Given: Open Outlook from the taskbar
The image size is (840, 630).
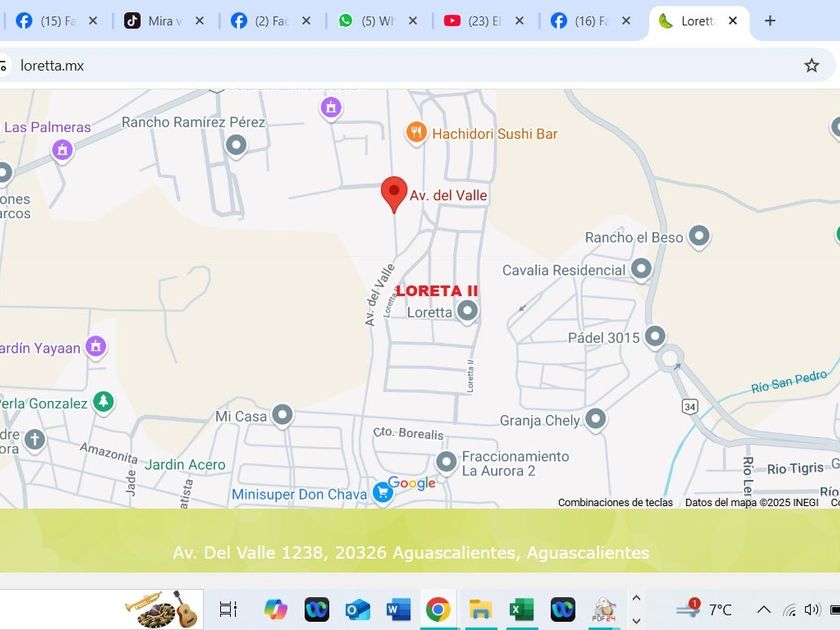Looking at the screenshot, I should (357, 609).
